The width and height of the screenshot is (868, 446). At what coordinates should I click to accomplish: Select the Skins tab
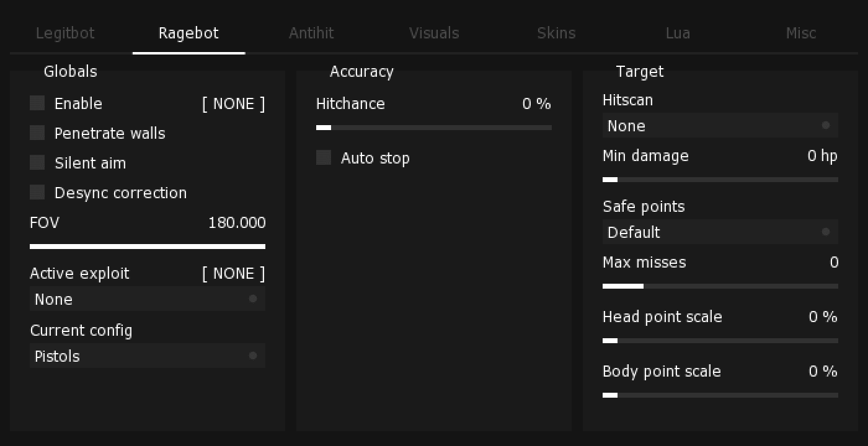(556, 33)
